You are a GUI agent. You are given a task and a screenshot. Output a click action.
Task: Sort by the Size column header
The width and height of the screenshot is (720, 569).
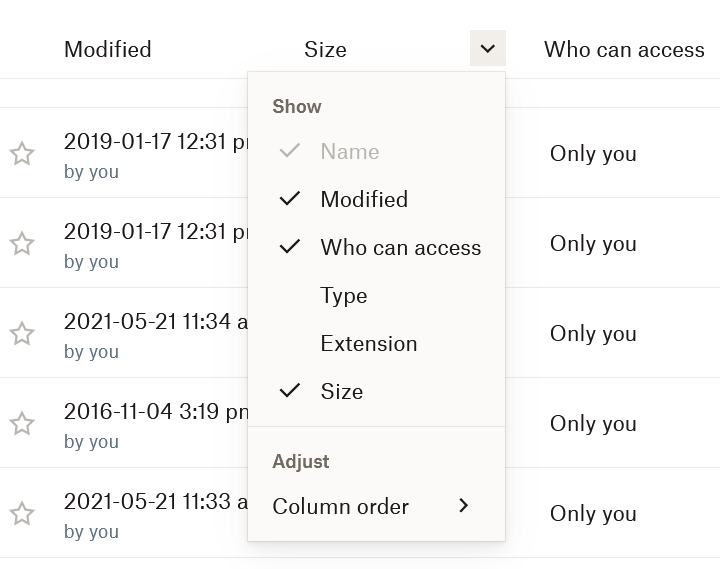(325, 49)
